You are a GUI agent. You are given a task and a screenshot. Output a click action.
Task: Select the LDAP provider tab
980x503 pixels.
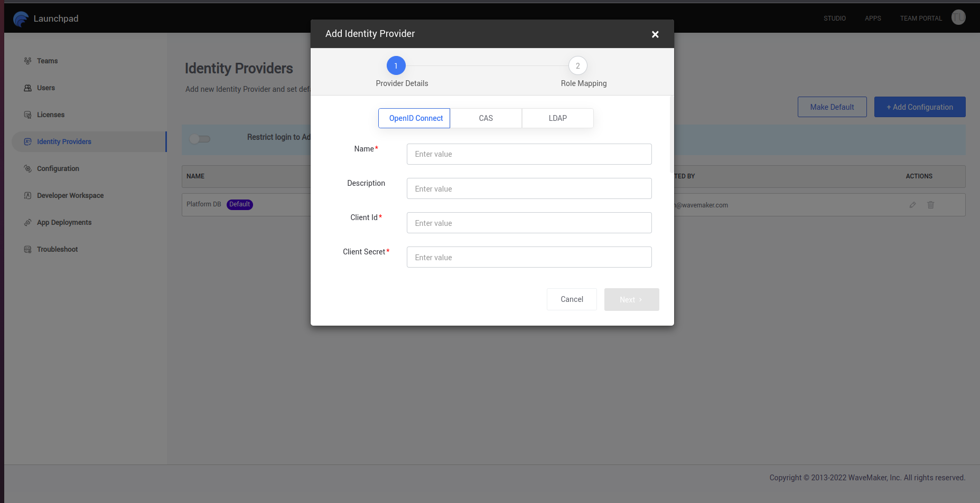coord(557,118)
